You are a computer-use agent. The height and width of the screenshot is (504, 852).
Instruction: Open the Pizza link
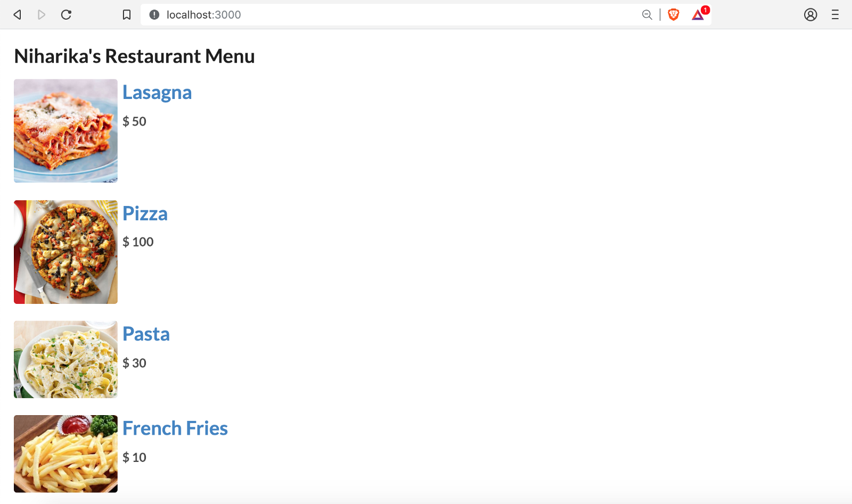145,213
